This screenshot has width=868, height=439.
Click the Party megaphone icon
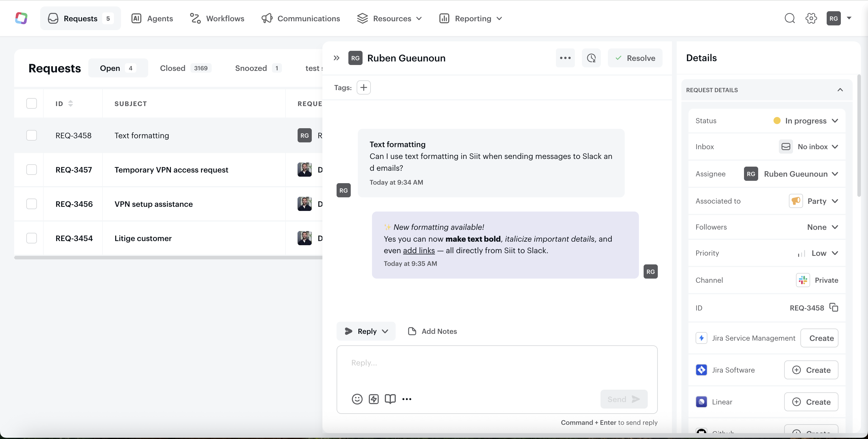point(796,201)
